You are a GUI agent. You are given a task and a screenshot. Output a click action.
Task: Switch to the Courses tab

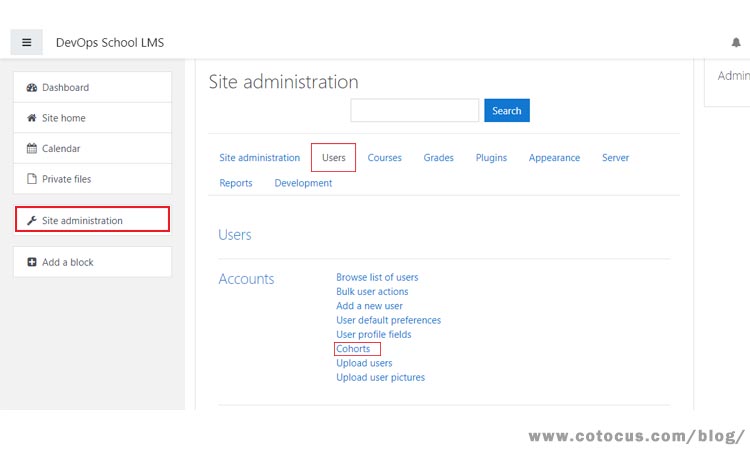pos(385,158)
